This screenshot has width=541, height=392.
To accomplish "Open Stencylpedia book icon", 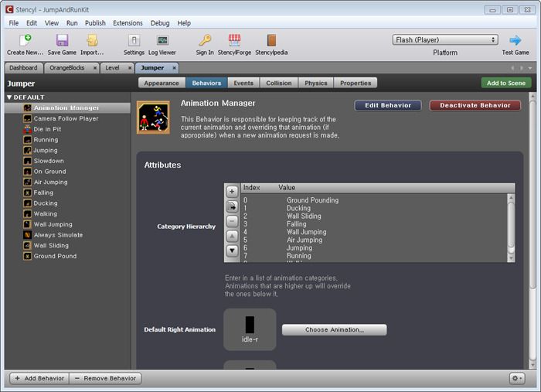I will (271, 40).
